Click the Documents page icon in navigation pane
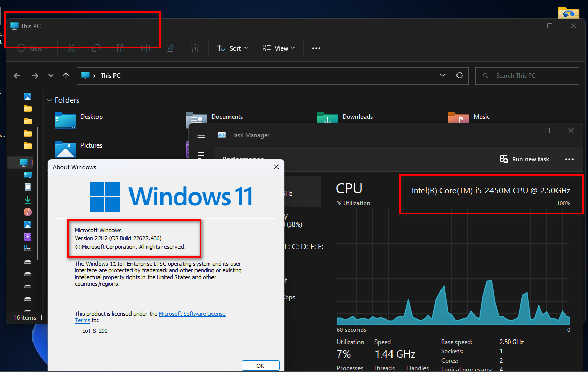The image size is (588, 372). pyautogui.click(x=28, y=187)
